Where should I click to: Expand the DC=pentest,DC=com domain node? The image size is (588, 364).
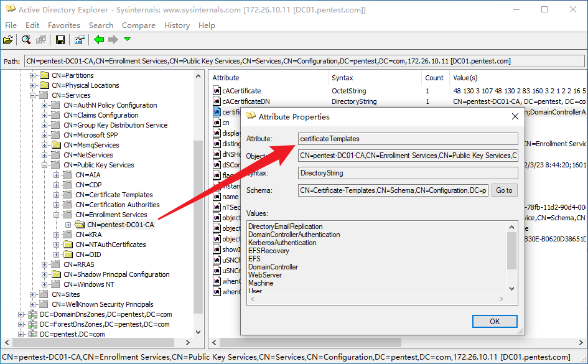[21, 334]
